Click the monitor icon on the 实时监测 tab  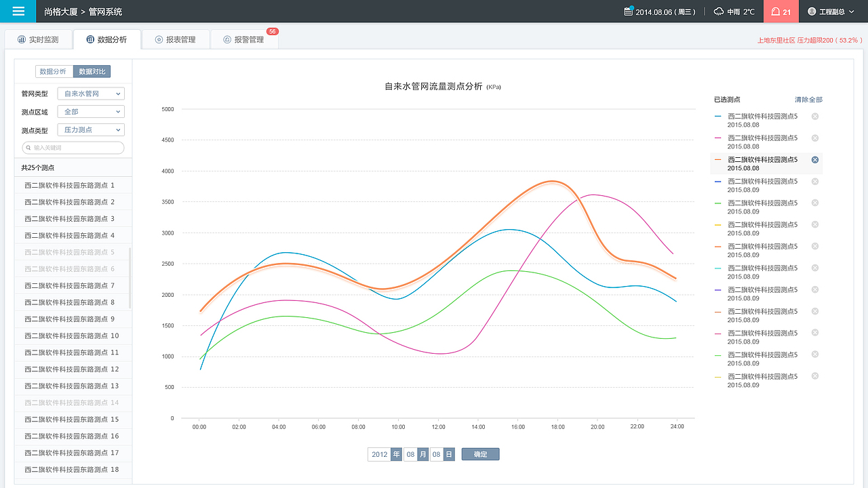(21, 39)
